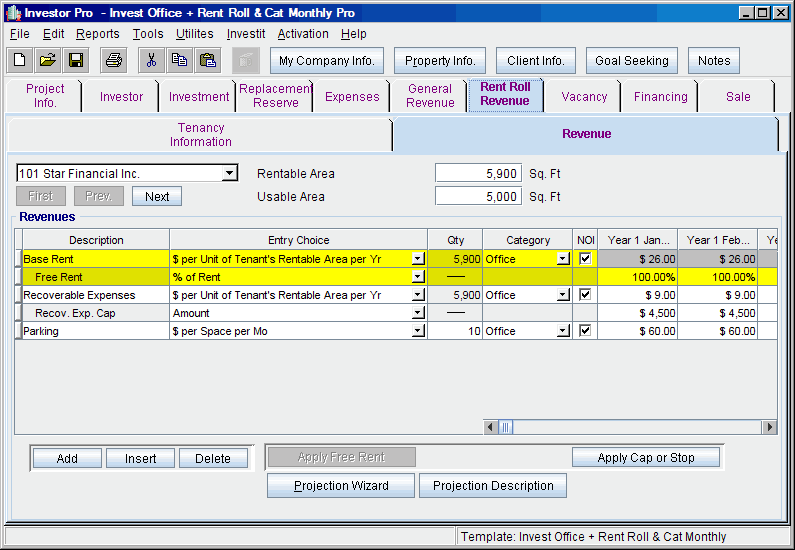Print with the printer icon
This screenshot has height=550, width=795.
pos(114,61)
